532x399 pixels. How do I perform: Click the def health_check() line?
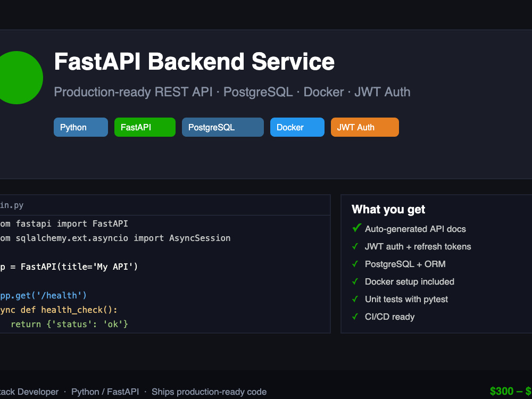click(x=59, y=310)
